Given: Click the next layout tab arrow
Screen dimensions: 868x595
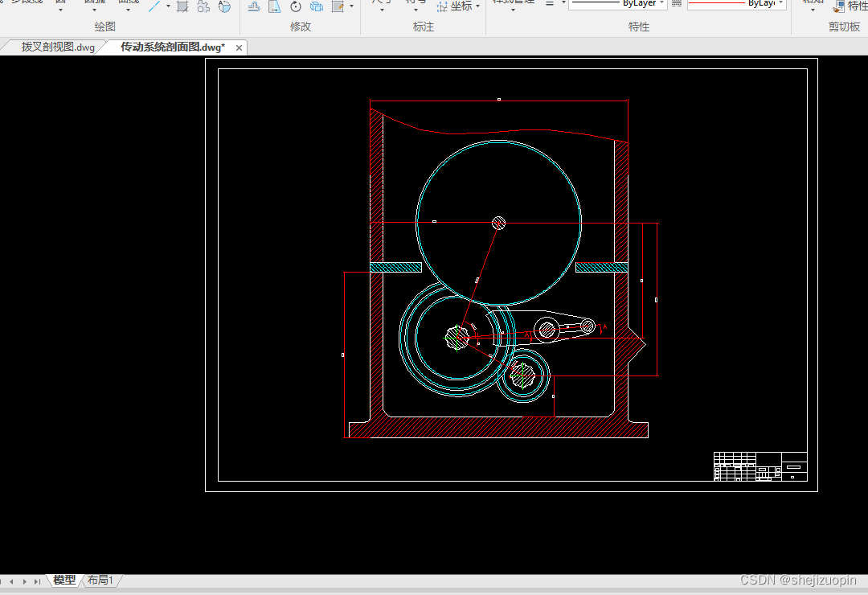Looking at the screenshot, I should click(24, 581).
